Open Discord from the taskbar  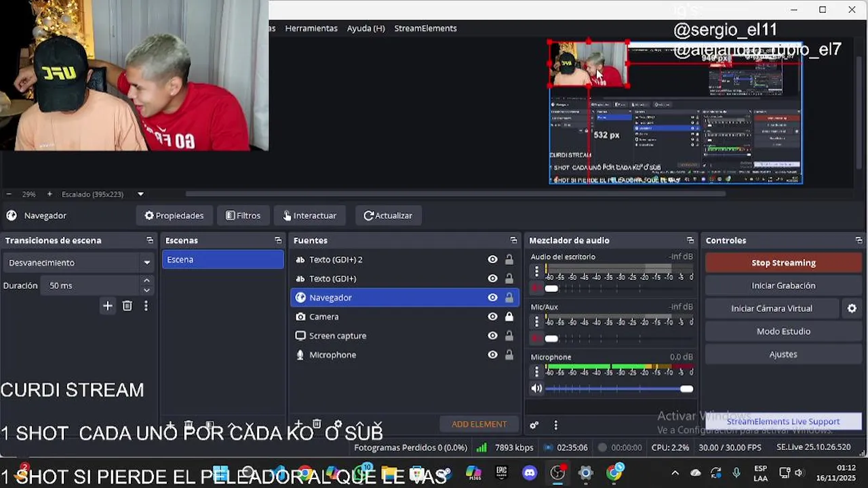530,473
